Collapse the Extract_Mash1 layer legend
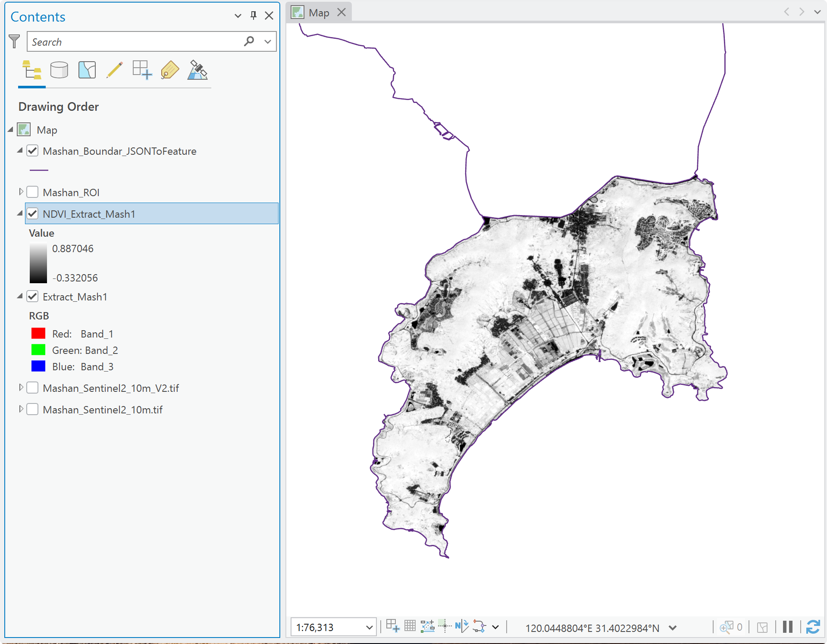This screenshot has height=644, width=827. point(20,296)
